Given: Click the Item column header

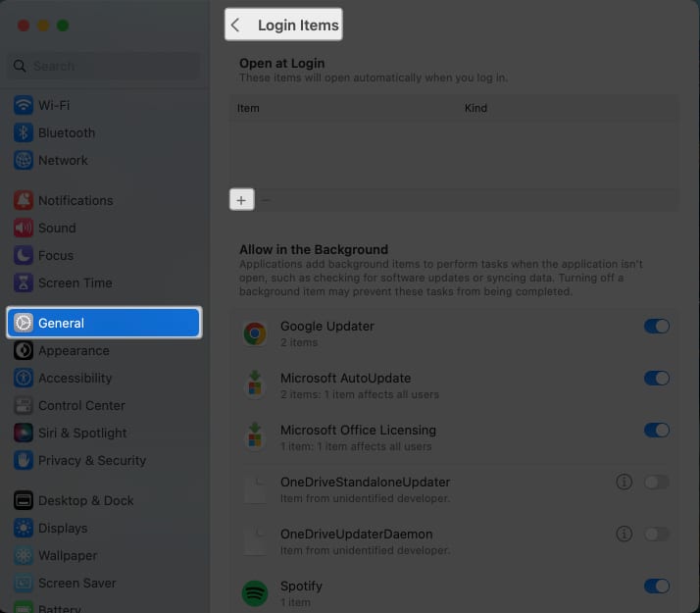Looking at the screenshot, I should (248, 108).
